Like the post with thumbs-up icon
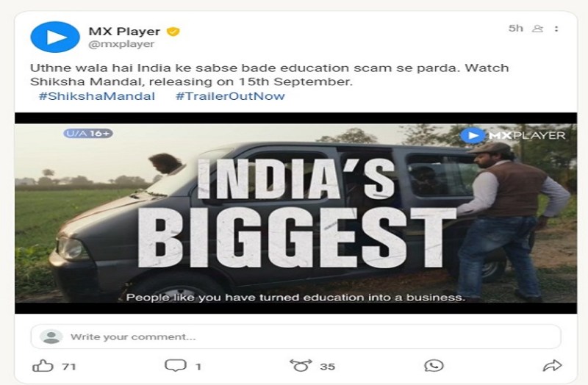 click(43, 365)
